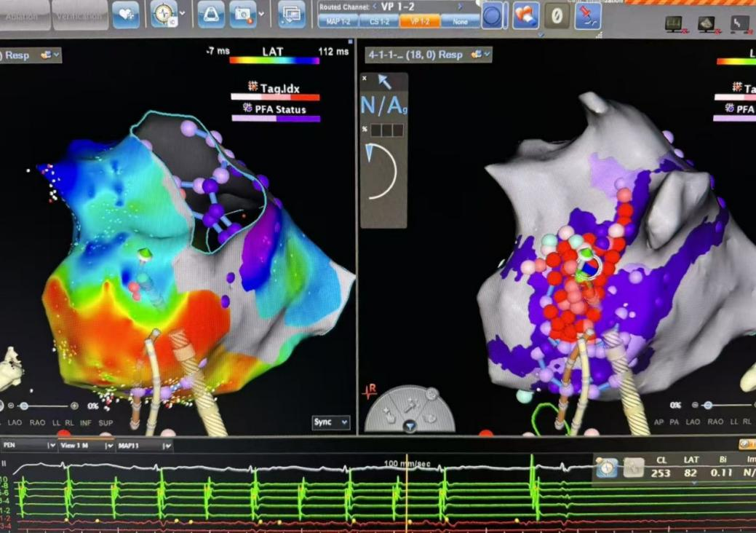This screenshot has width=756, height=533.
Task: Select the CS 1-2 routed channel
Action: click(x=379, y=22)
